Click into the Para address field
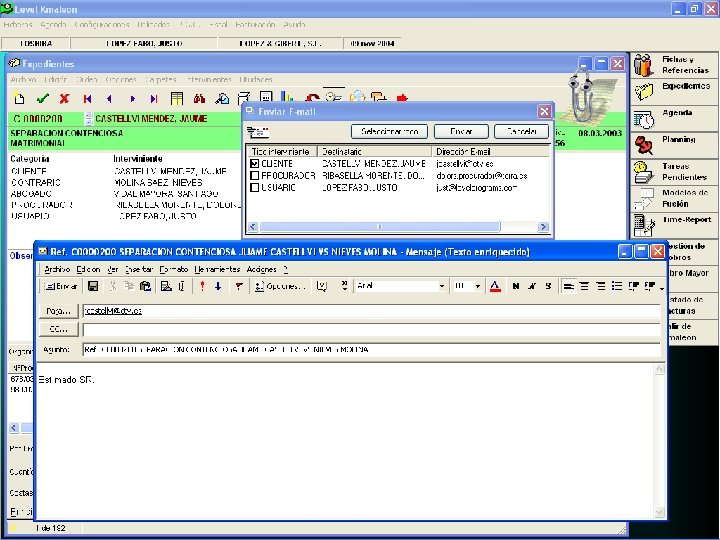Screen dimensions: 720x540 371,311
